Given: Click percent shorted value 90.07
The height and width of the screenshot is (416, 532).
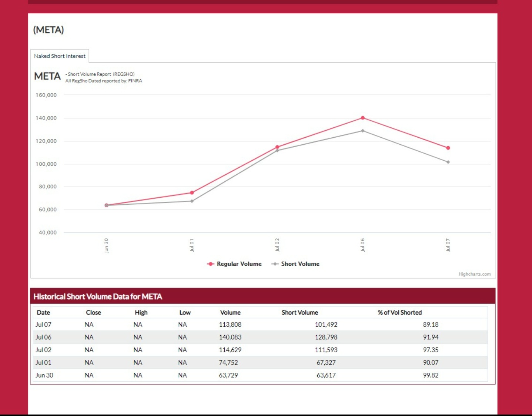Looking at the screenshot, I should 431,362.
